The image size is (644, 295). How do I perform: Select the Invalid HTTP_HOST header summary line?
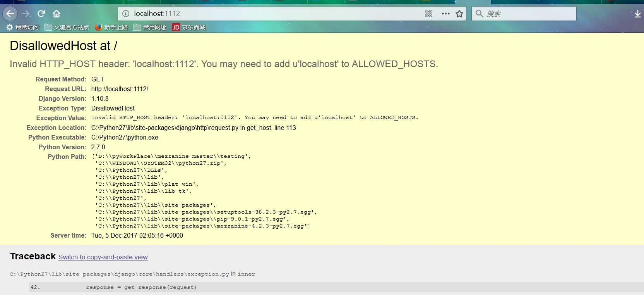pyautogui.click(x=224, y=64)
